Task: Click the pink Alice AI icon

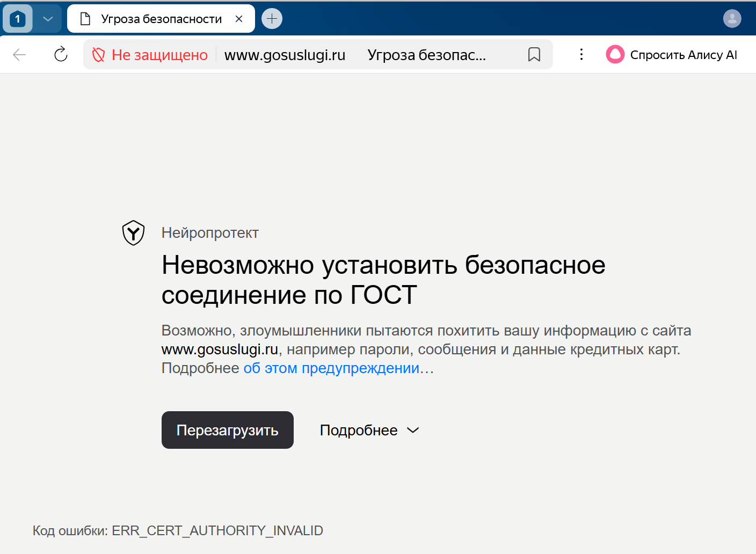Action: [615, 54]
